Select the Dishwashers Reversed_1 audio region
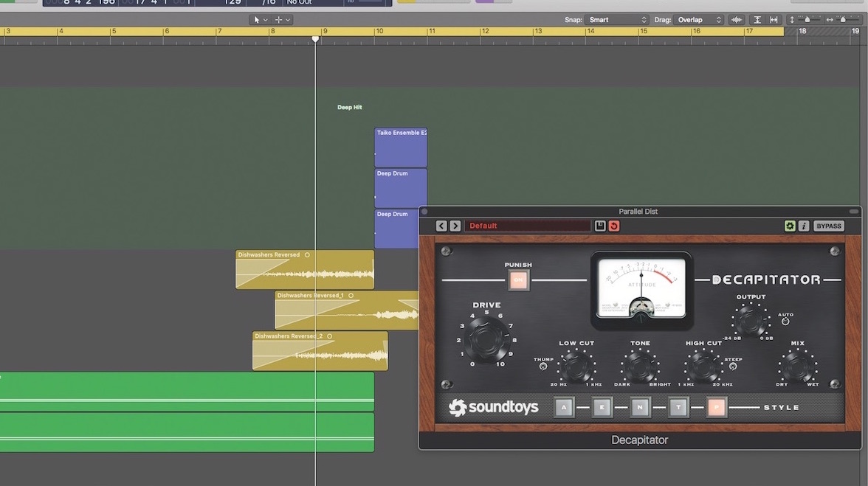This screenshot has width=868, height=486. coord(347,310)
